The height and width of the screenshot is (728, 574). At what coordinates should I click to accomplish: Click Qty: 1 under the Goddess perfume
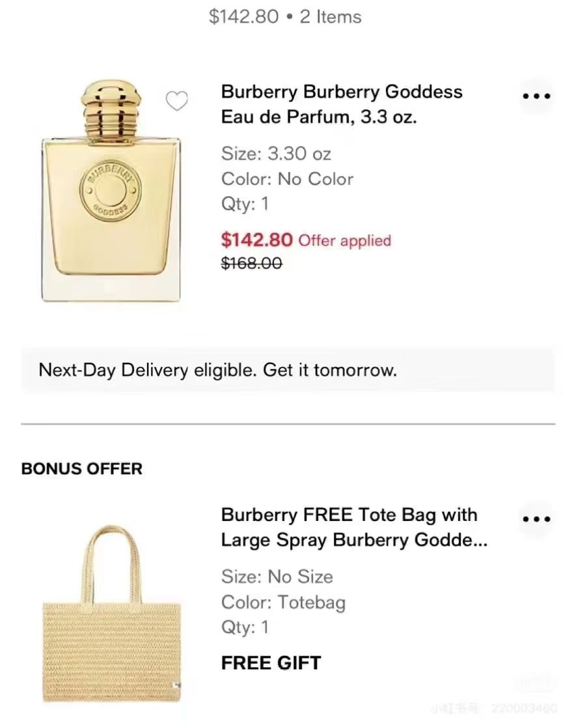pos(245,204)
